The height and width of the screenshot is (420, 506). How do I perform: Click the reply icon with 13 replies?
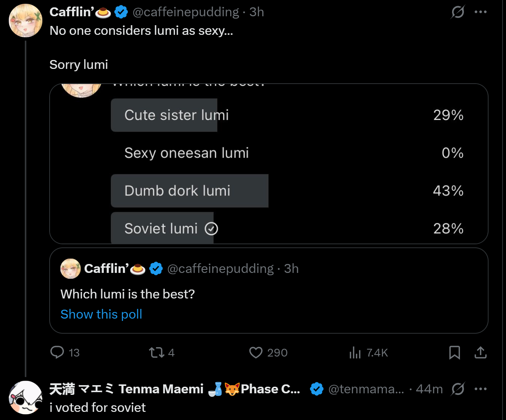[57, 352]
